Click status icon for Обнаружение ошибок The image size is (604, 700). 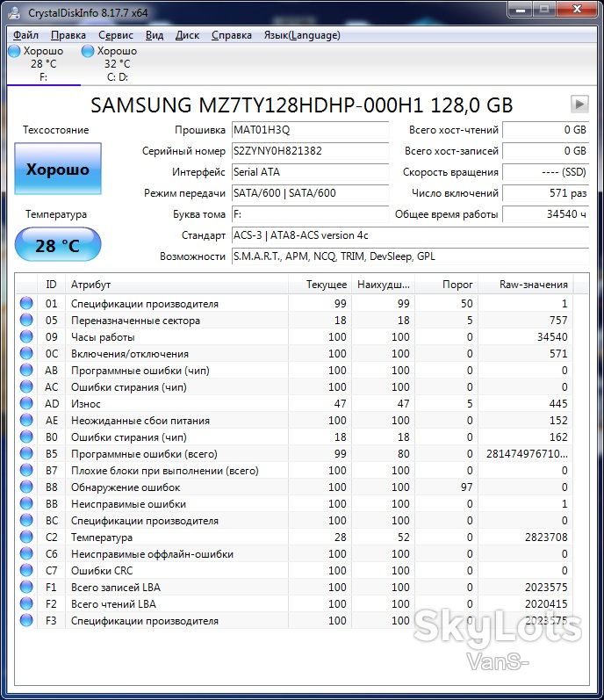point(26,487)
